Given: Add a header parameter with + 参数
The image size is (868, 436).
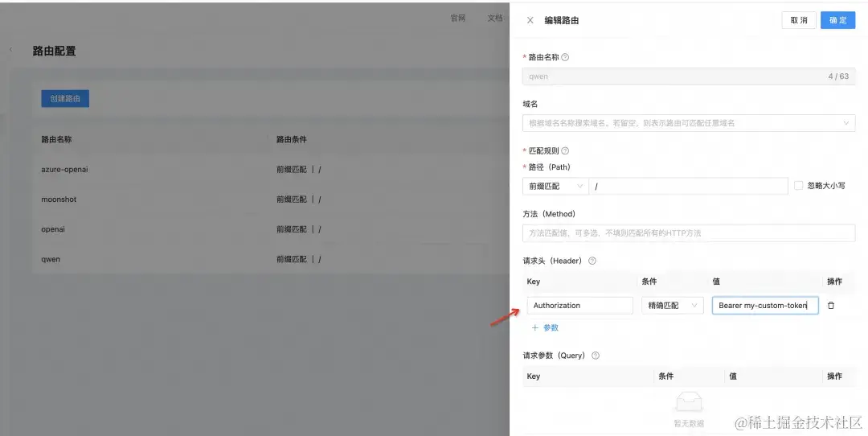Looking at the screenshot, I should 545,328.
